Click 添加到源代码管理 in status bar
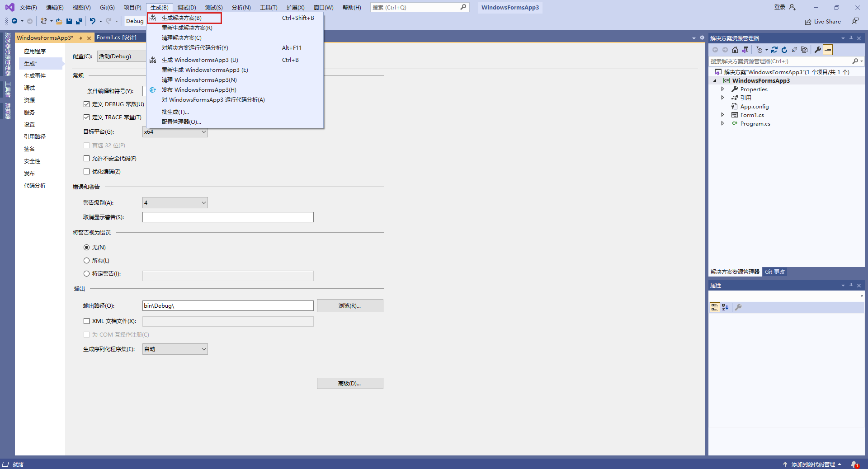This screenshot has width=868, height=469. click(x=812, y=464)
